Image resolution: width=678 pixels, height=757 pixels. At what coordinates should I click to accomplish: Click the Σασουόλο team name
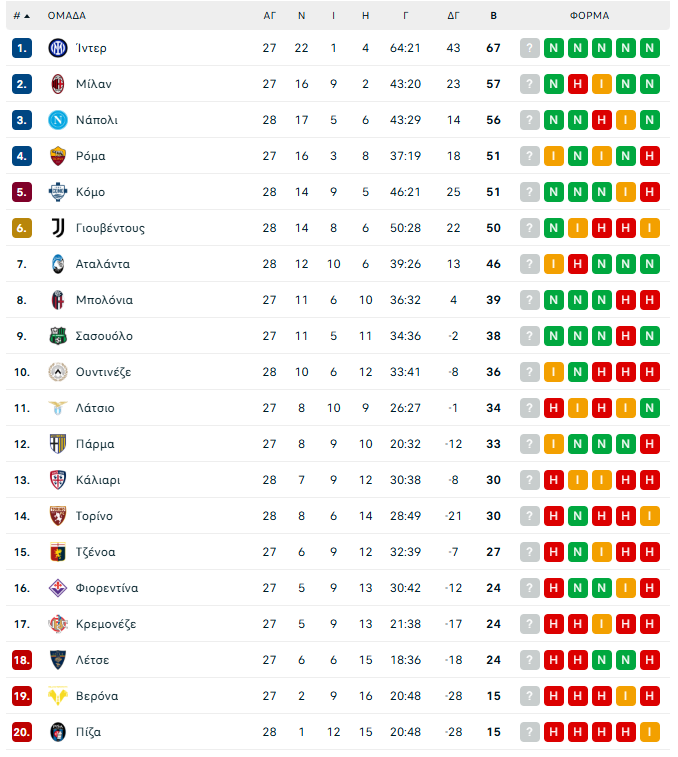[x=104, y=336]
